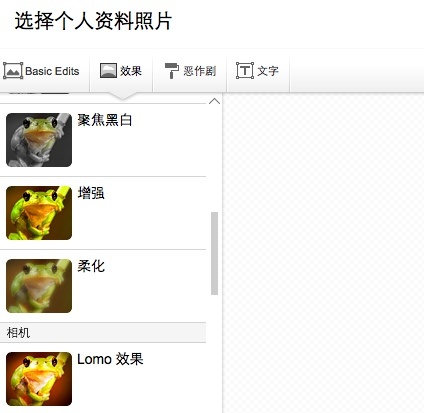Collapse the panel with the up chevron
This screenshot has width=424, height=413.
click(214, 101)
